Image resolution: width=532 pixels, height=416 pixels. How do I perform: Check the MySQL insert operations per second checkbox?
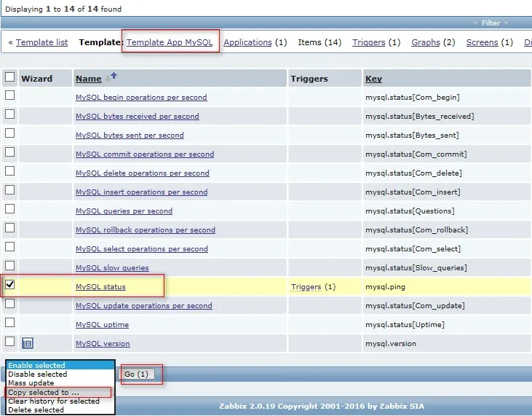pyautogui.click(x=10, y=190)
